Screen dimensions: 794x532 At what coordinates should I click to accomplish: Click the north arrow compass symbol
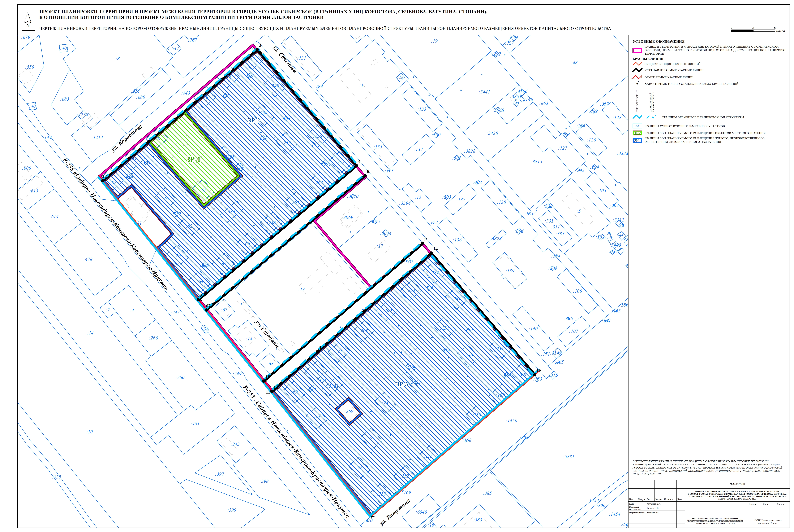[28, 19]
